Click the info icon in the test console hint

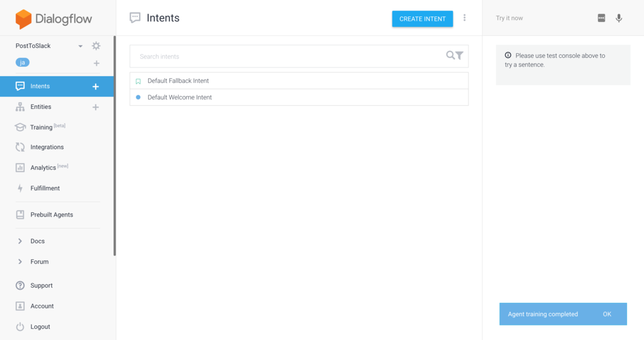[x=508, y=55]
